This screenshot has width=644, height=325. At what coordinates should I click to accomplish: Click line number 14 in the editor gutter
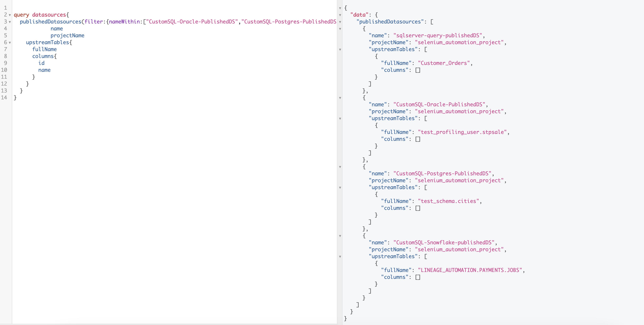tap(4, 98)
